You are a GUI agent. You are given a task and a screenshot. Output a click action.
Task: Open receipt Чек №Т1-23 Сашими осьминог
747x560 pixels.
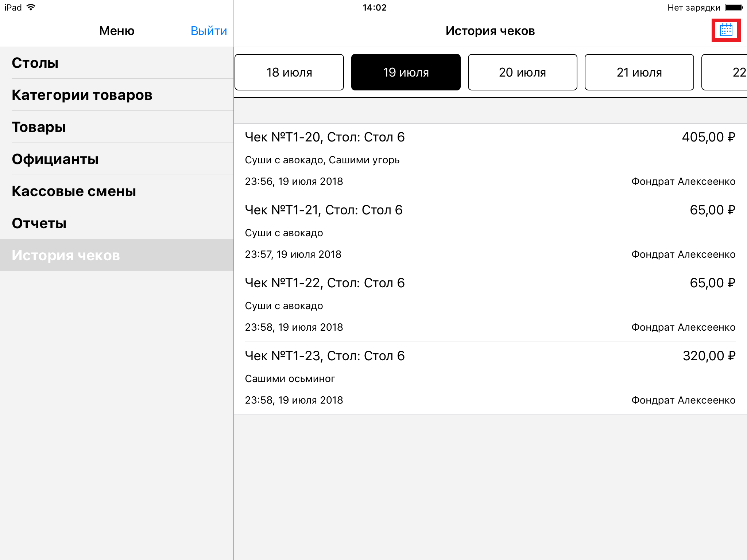(490, 378)
